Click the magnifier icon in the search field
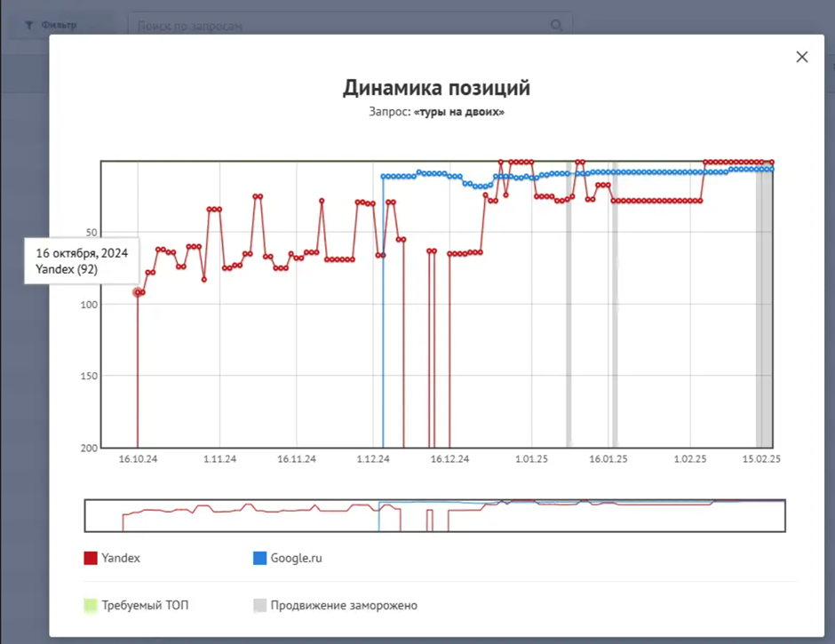This screenshot has width=835, height=644. click(556, 24)
